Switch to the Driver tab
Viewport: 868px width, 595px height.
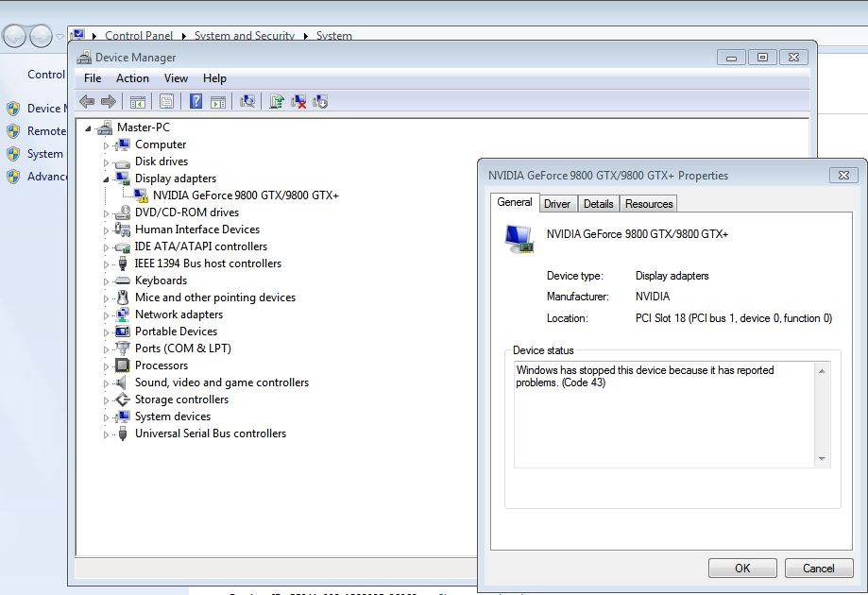(557, 204)
